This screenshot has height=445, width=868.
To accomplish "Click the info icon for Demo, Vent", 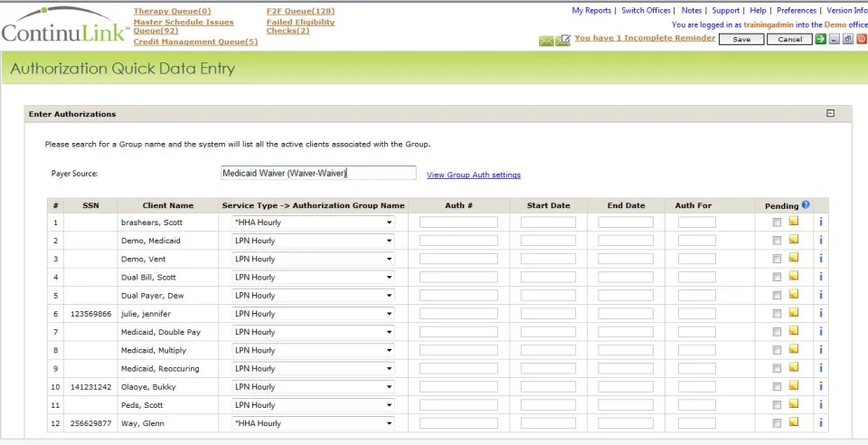I will click(x=821, y=259).
